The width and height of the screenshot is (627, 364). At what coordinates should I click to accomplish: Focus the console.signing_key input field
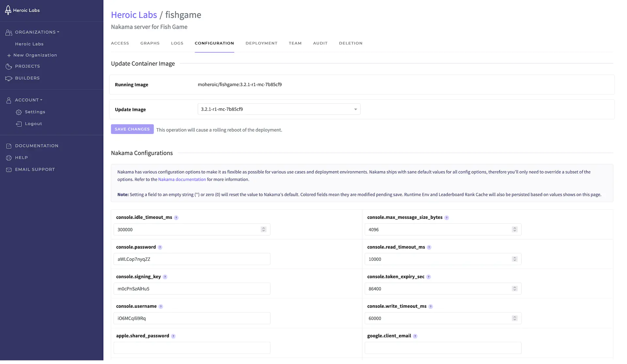pyautogui.click(x=192, y=289)
